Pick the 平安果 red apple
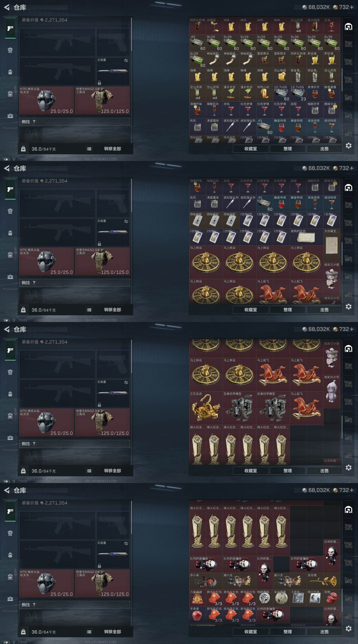 pos(197,614)
